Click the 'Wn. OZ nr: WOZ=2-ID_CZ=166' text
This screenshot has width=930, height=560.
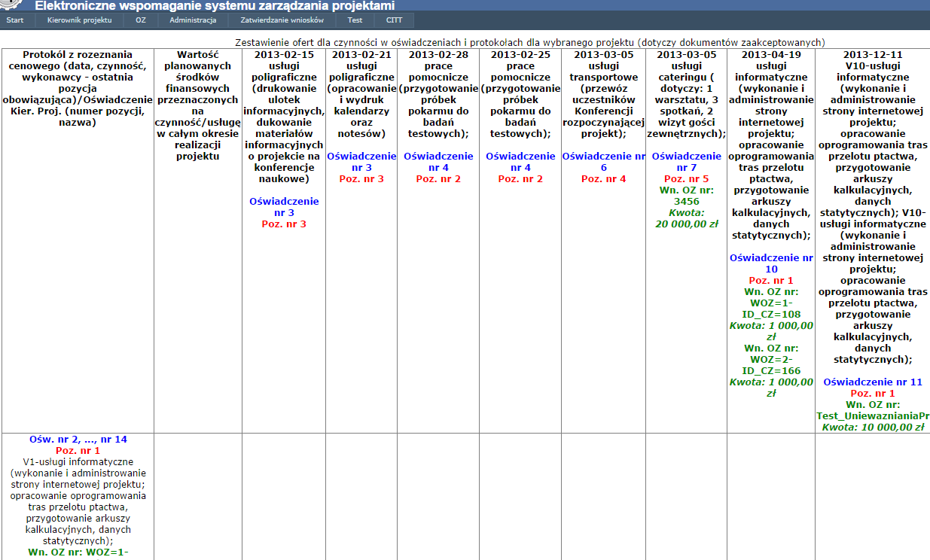point(771,360)
